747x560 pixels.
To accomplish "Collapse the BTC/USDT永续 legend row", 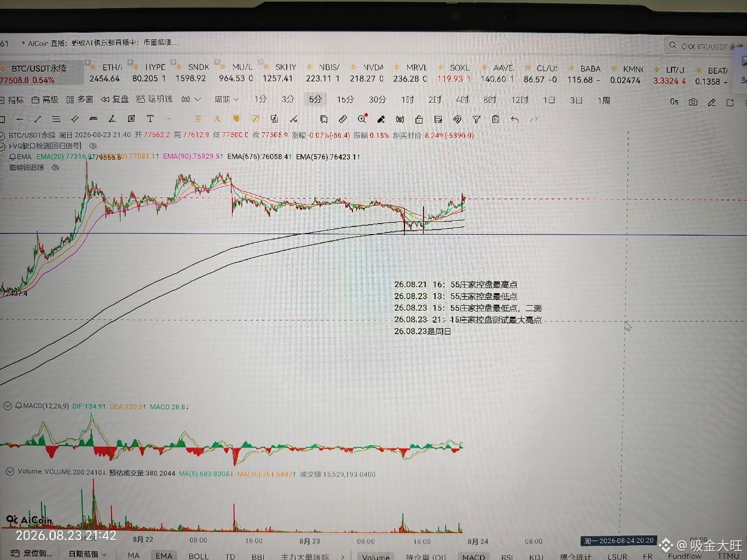I will click(x=2, y=135).
